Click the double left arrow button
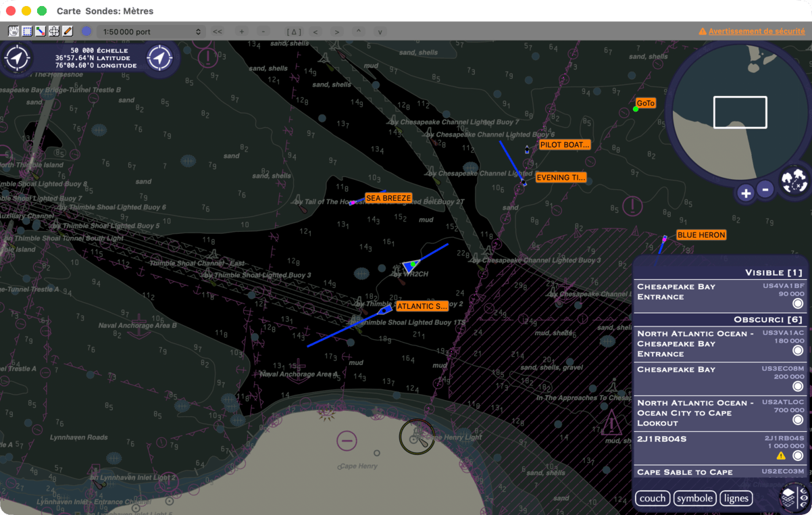 pos(218,32)
